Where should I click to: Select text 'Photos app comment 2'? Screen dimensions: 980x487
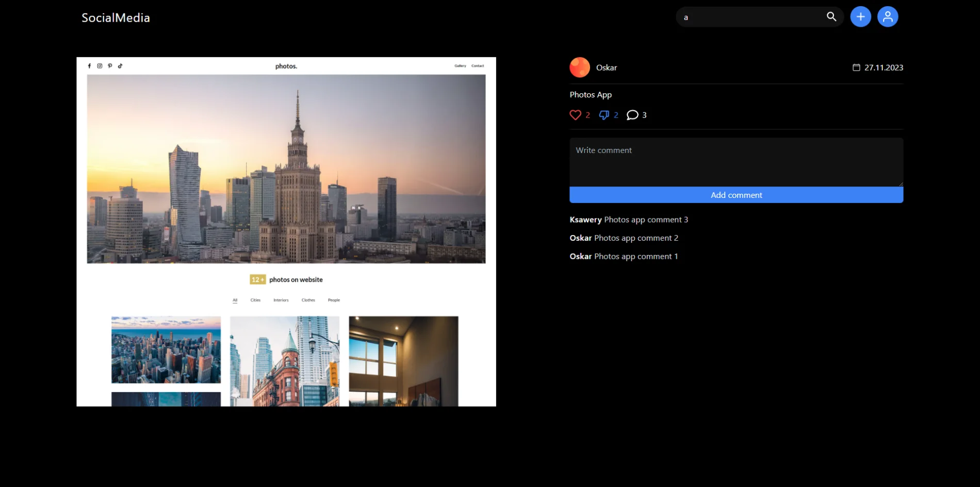(636, 238)
